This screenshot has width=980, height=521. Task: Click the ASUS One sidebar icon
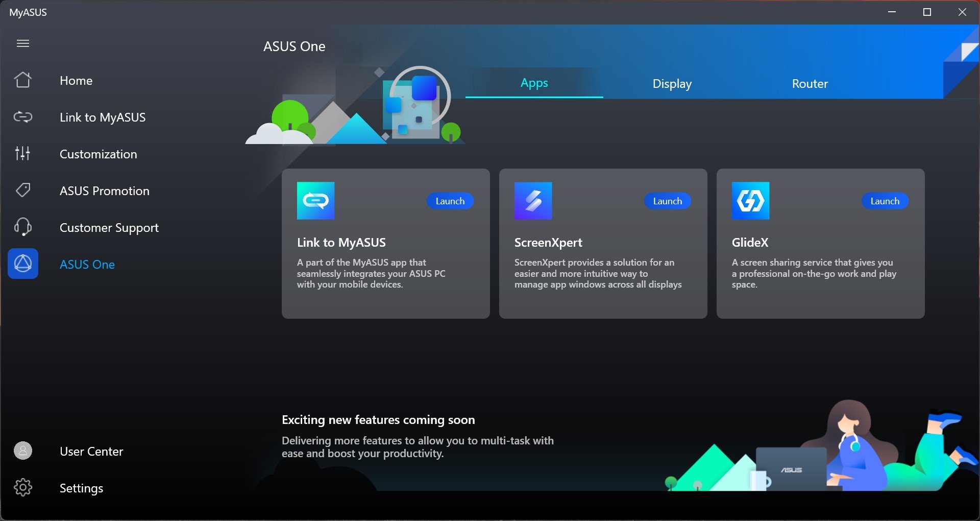pos(23,264)
